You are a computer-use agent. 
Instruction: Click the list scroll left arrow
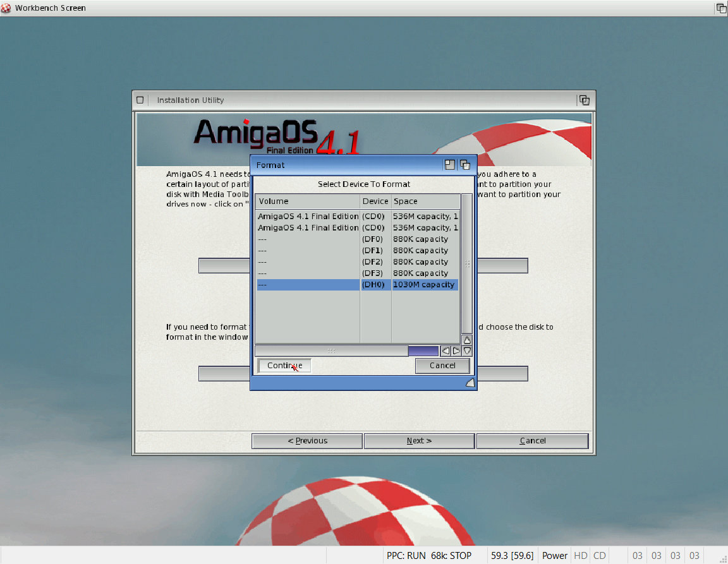(x=446, y=351)
